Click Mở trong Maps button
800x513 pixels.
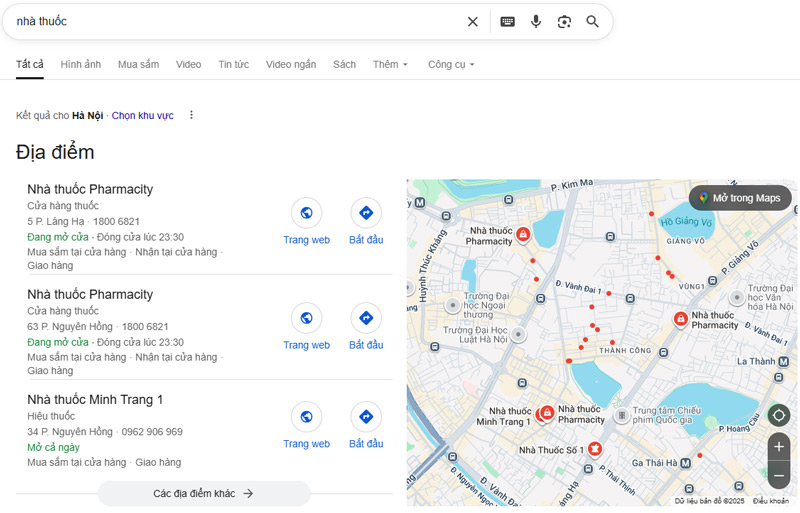click(740, 198)
